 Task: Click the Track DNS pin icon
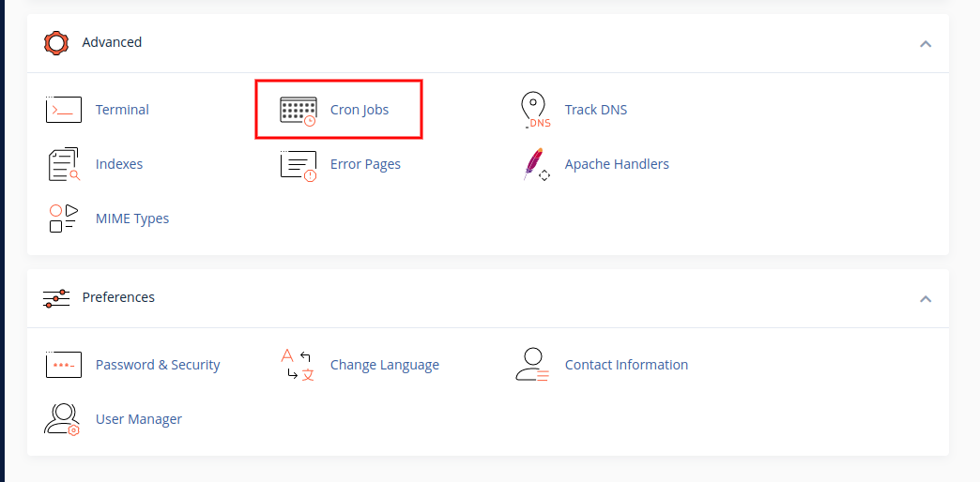[533, 110]
